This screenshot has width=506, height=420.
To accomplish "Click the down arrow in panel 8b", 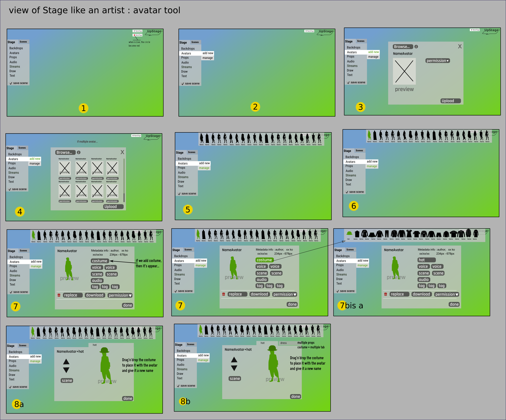I will [234, 368].
